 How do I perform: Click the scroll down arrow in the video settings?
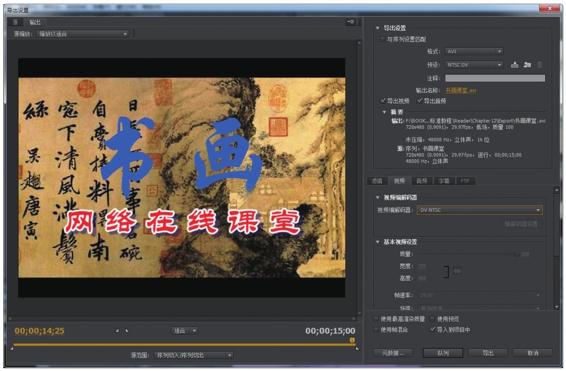tap(557, 307)
